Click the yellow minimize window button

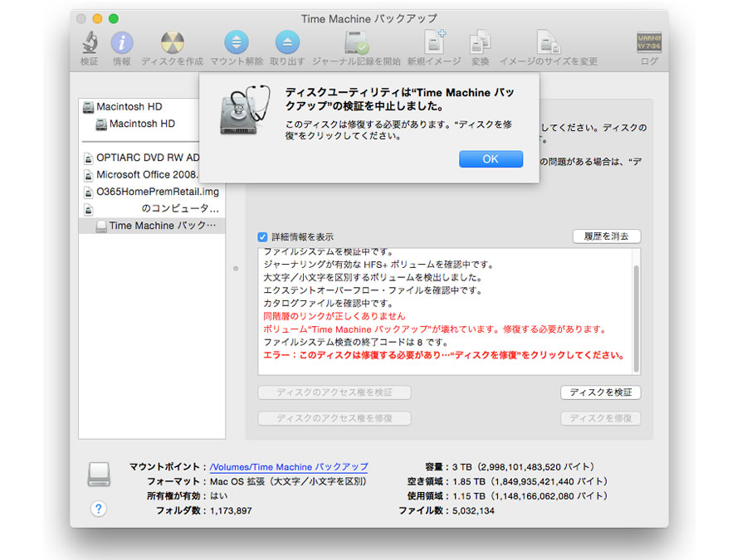click(97, 18)
